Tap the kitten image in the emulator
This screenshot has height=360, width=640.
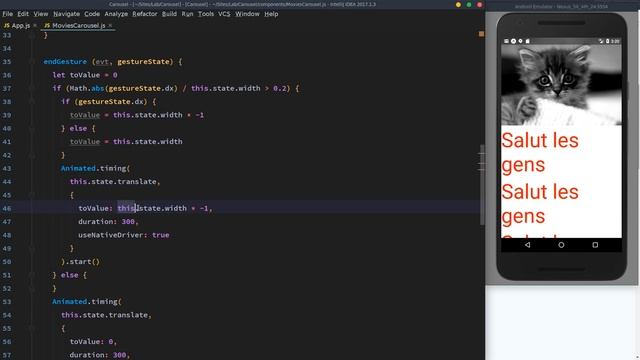point(561,84)
